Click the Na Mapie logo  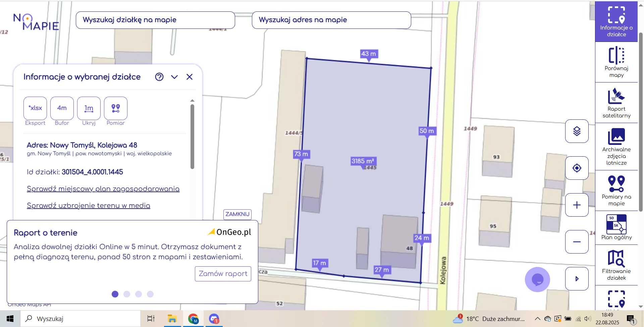(36, 22)
